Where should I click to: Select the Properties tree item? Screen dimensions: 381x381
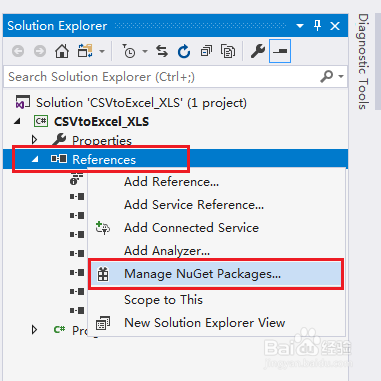coord(102,141)
